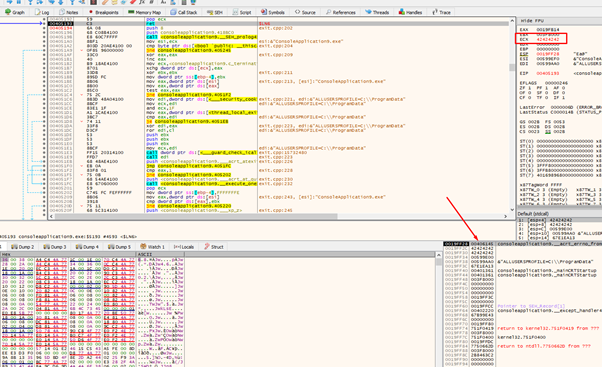Image resolution: width=602 pixels, height=367 pixels.
Task: Select the Dump 4 tab
Action: point(87,247)
